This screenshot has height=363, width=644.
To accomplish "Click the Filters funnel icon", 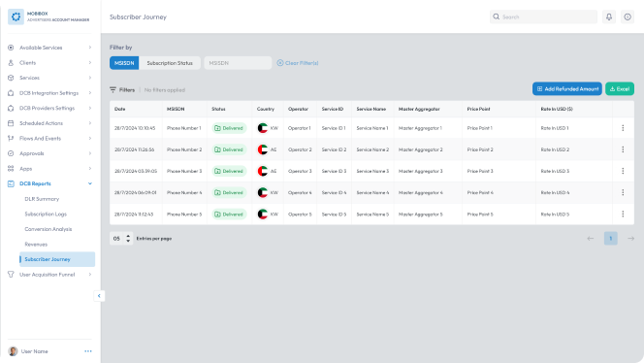I will click(113, 89).
